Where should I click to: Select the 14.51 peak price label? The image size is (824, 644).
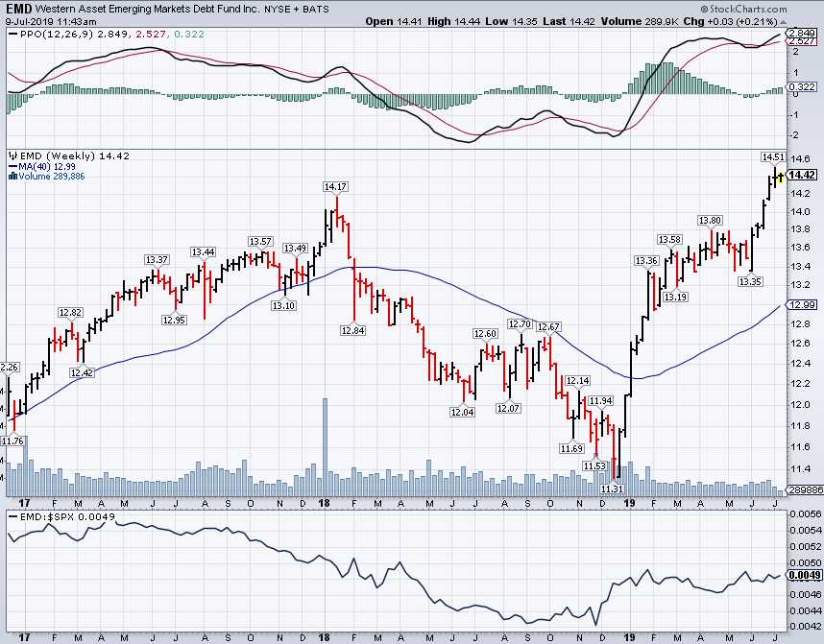(x=773, y=156)
